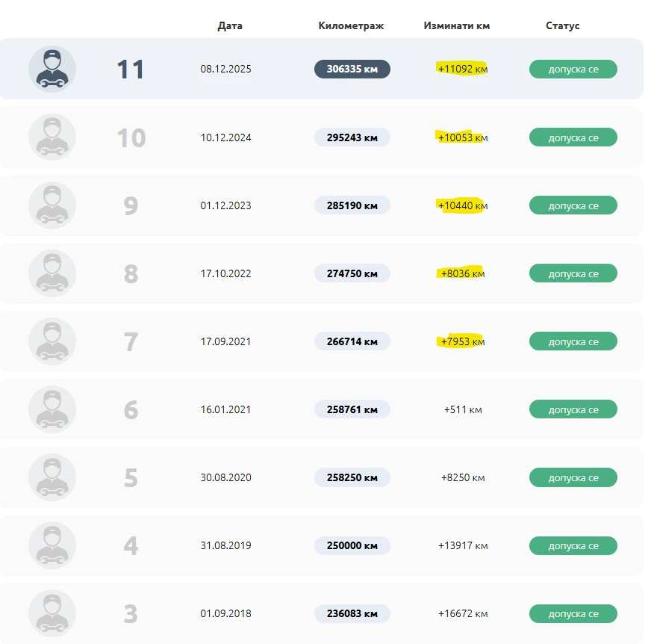Viewport: 657px width, 644px height.
Task: Select the mechanic icon in row 10
Action: point(52,137)
